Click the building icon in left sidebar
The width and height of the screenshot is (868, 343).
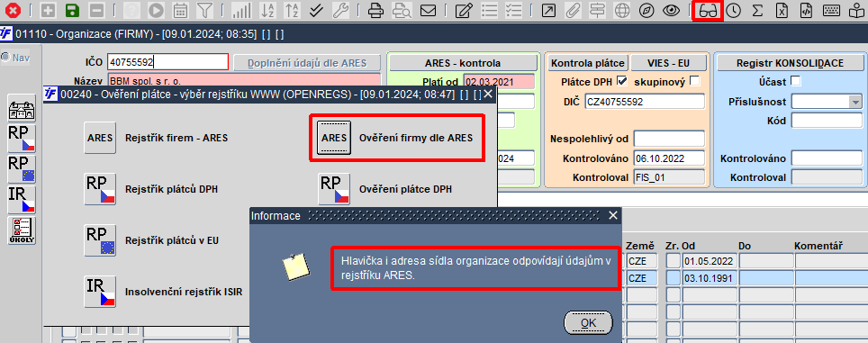[x=22, y=108]
